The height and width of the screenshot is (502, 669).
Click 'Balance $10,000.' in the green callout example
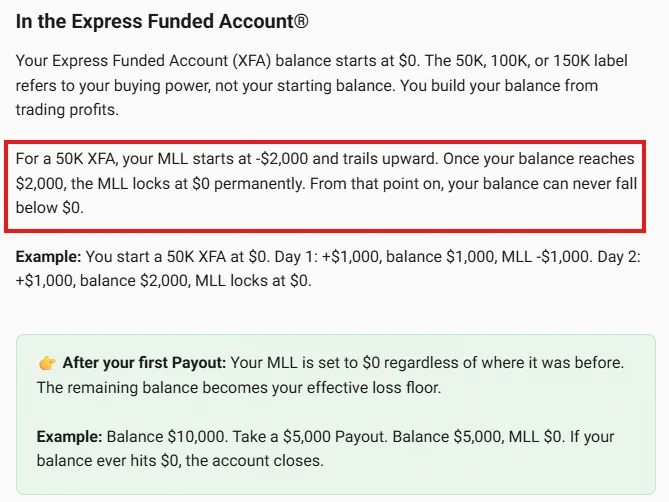(x=167, y=437)
